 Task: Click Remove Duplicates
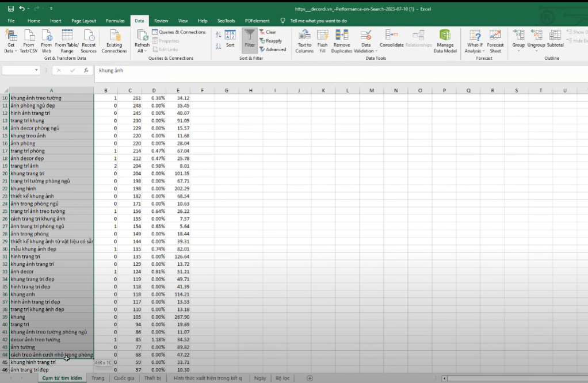pos(342,41)
